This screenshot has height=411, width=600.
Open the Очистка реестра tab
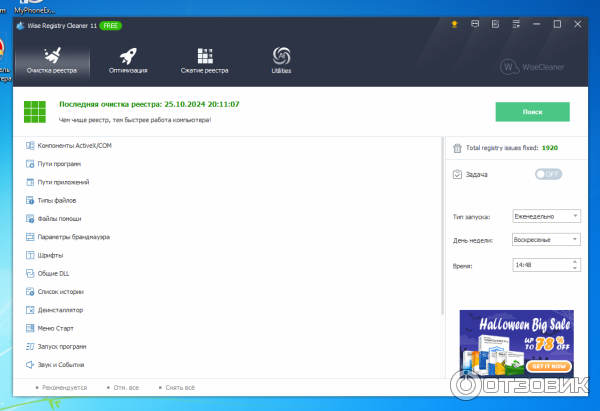51,59
